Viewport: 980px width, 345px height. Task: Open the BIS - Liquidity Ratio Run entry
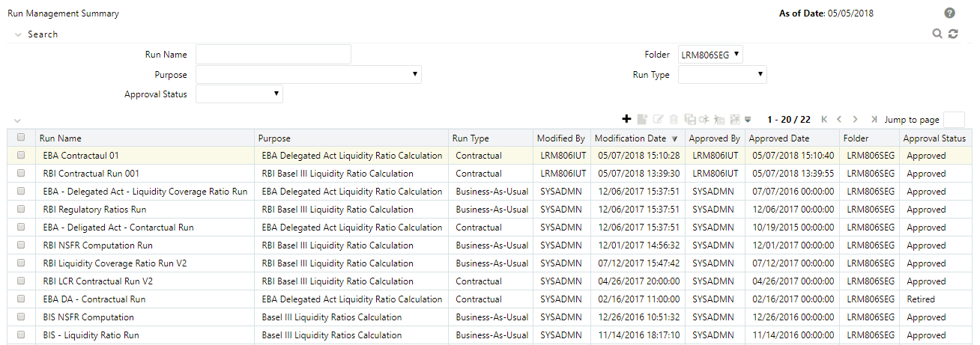pyautogui.click(x=91, y=335)
